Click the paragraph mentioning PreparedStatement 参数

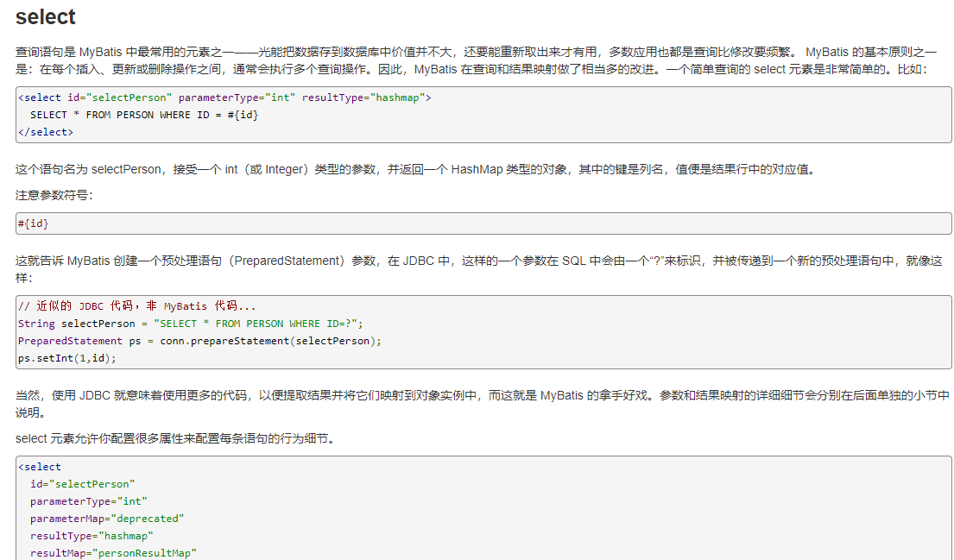point(479,269)
